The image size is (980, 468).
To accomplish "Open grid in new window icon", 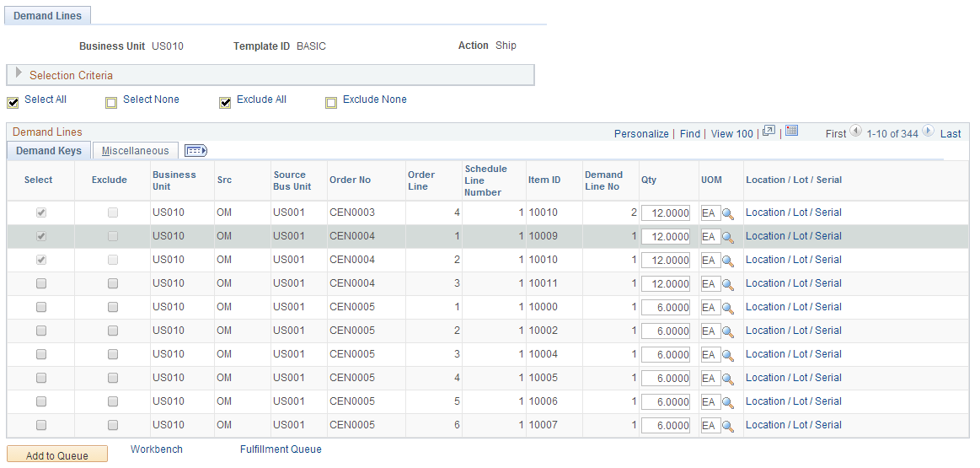I will 768,131.
